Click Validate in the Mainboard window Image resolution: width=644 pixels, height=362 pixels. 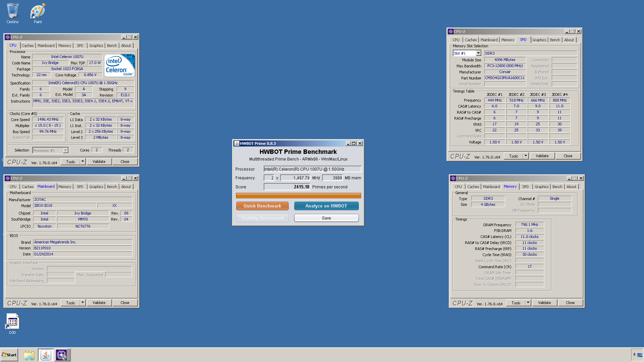pyautogui.click(x=99, y=303)
